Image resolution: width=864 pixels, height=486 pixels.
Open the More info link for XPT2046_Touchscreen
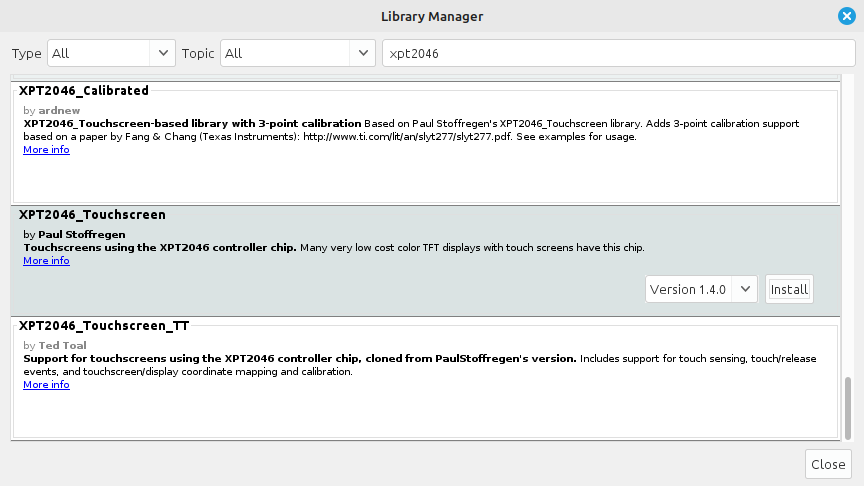tap(46, 261)
